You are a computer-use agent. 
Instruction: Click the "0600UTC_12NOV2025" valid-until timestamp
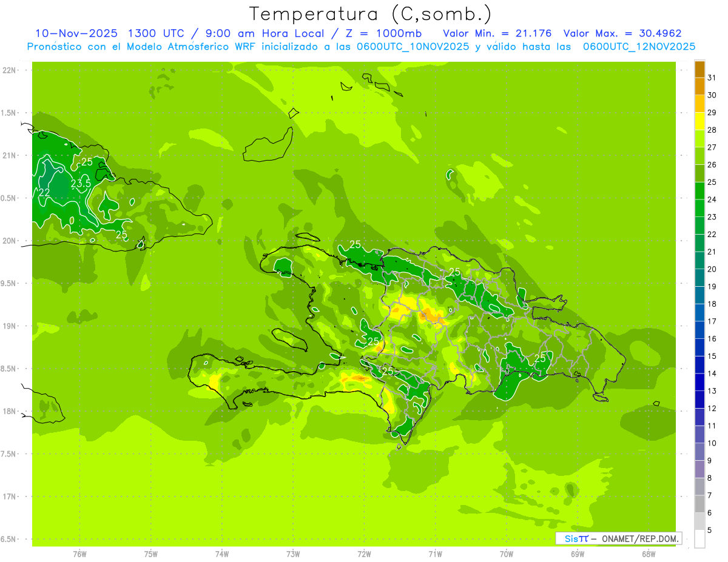639,47
